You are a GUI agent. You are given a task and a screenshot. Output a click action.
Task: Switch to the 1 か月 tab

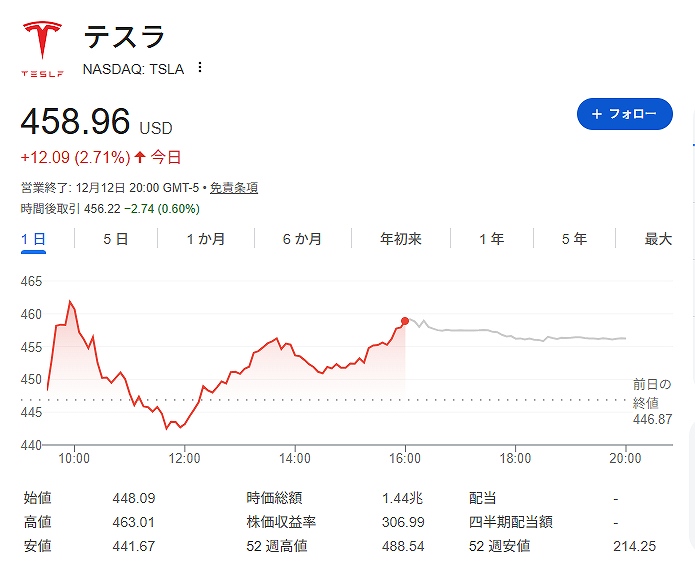(x=205, y=239)
